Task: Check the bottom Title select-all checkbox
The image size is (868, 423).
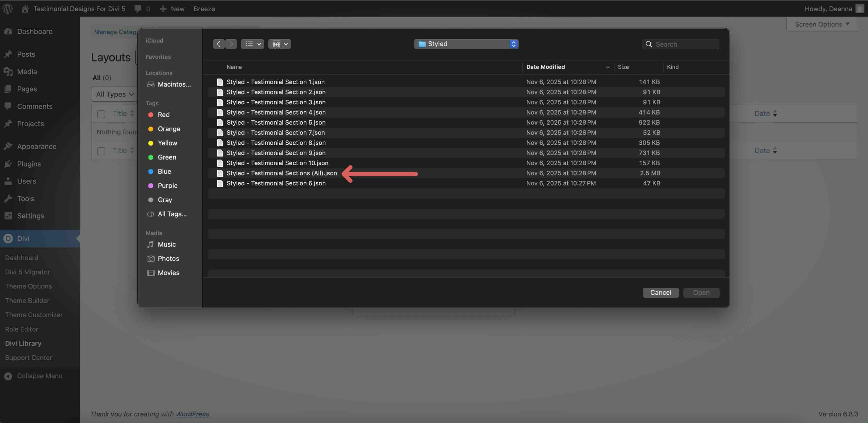Action: point(101,151)
